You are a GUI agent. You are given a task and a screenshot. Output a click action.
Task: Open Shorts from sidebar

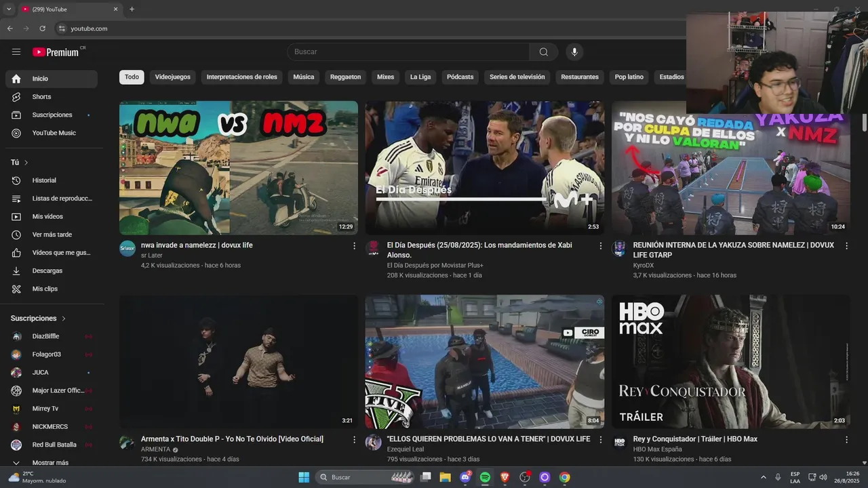pos(52,97)
